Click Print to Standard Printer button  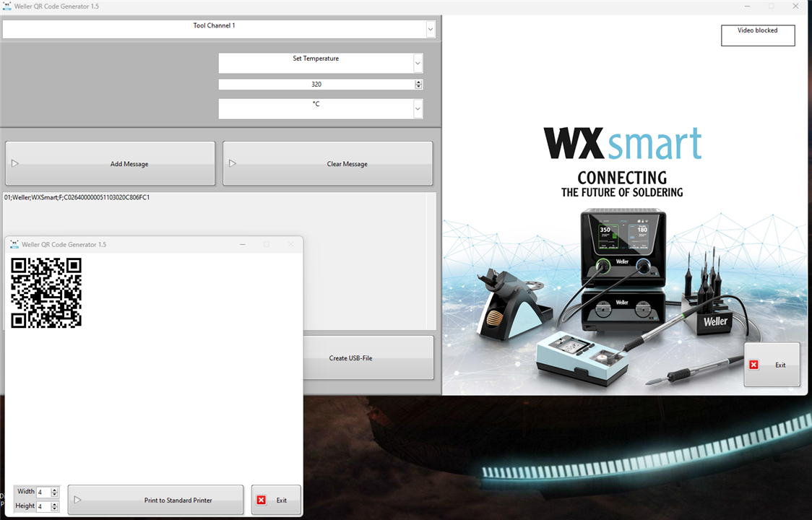pos(155,500)
